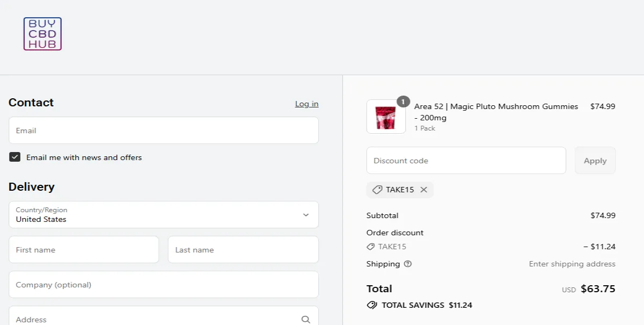Click the Log in link
Screen dimensions: 644x325
point(306,104)
